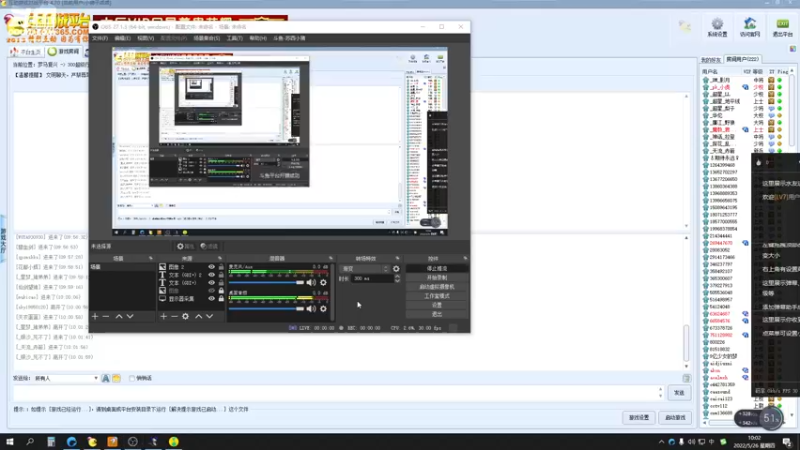Screen dimensions: 800x450
Task: Click the chat message input field
Action: point(336,393)
